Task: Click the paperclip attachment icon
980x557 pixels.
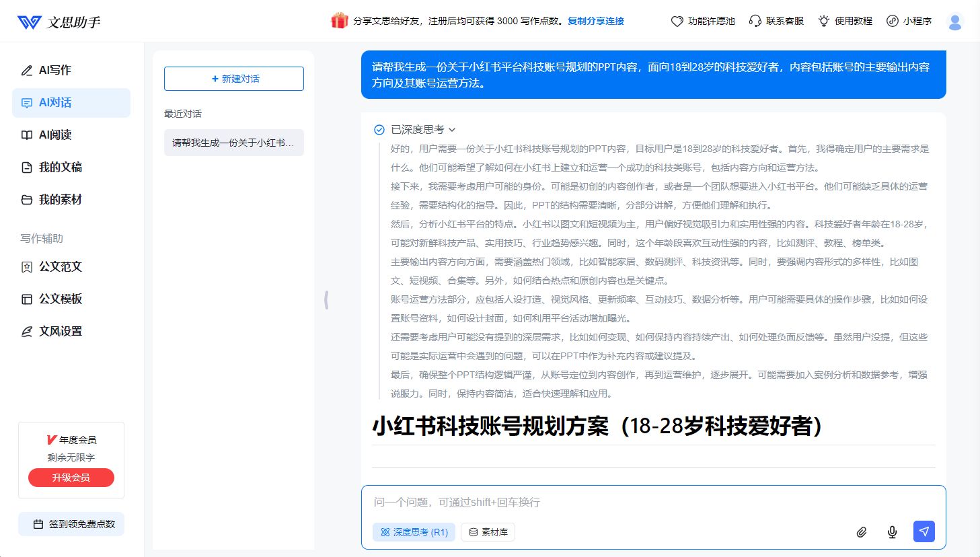Action: click(x=862, y=532)
